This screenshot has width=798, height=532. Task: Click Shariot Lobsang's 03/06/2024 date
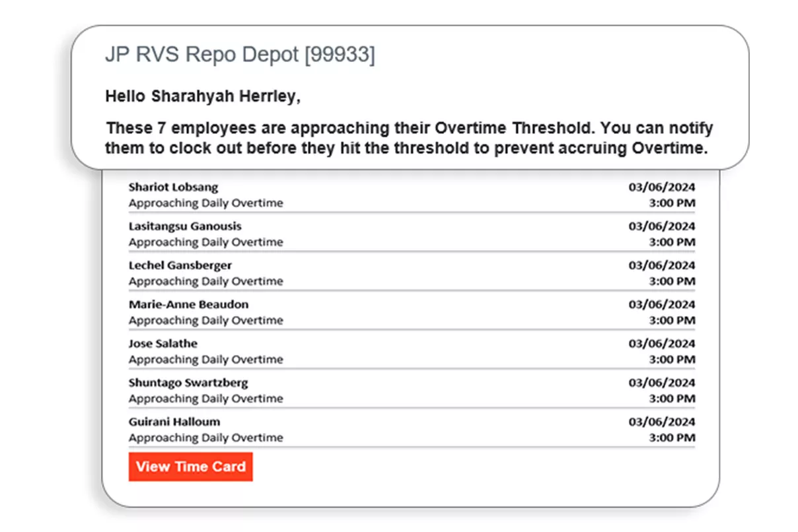[662, 187]
